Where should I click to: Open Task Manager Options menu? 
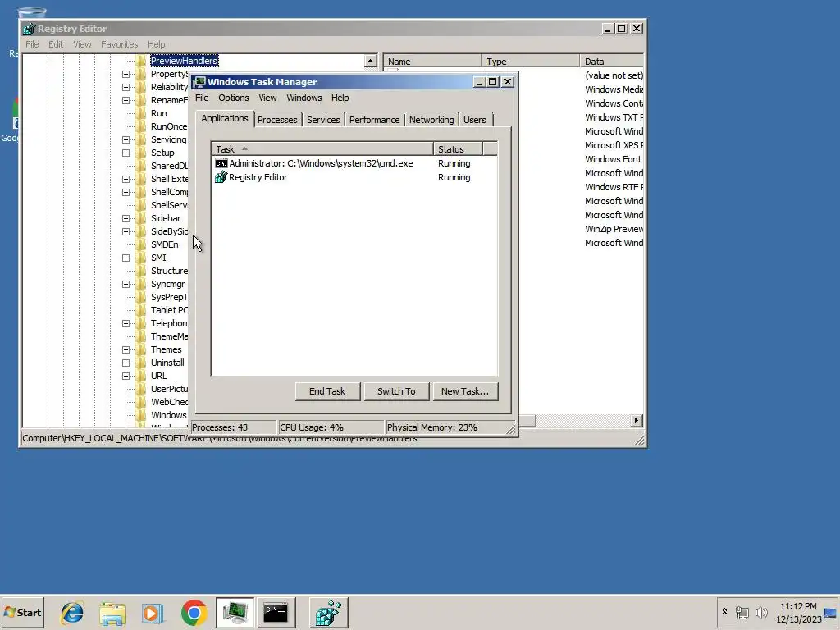pos(234,98)
